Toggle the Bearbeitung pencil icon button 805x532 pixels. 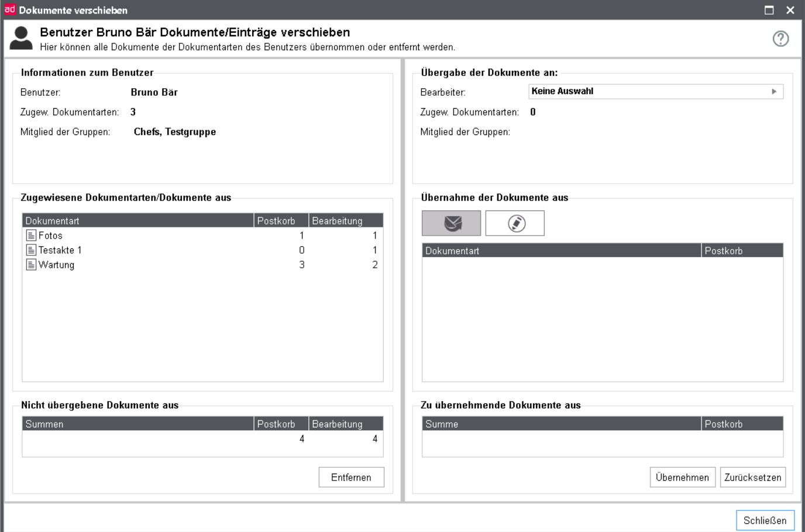tap(515, 223)
